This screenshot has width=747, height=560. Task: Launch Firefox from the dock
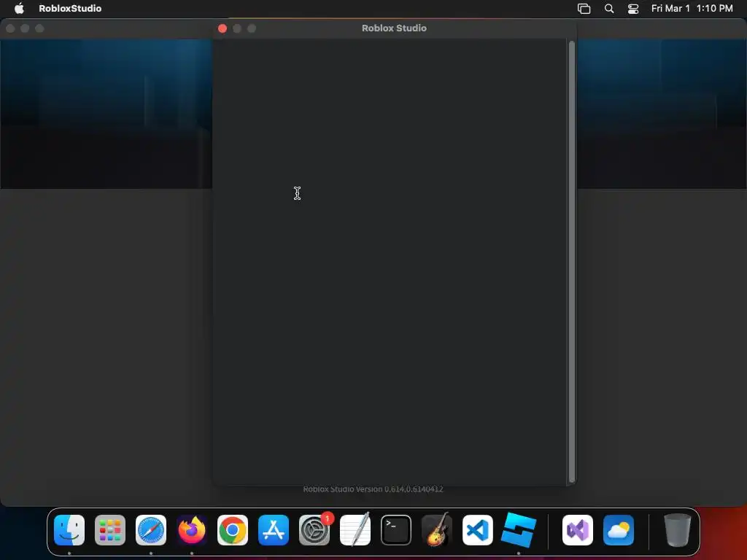tap(192, 530)
